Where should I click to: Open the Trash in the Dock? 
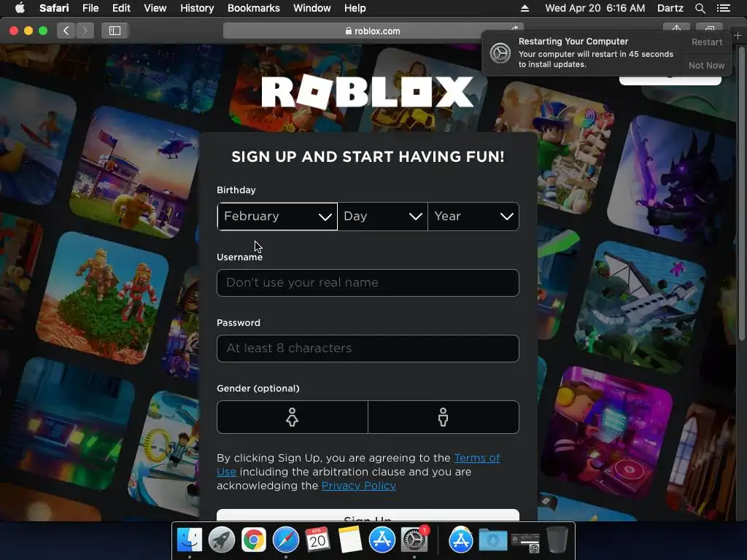click(557, 540)
